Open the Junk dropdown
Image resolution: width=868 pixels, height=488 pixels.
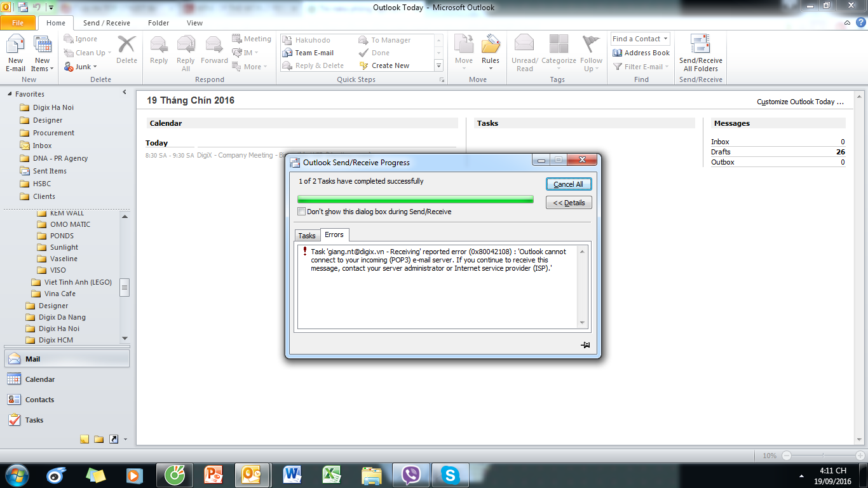point(80,67)
